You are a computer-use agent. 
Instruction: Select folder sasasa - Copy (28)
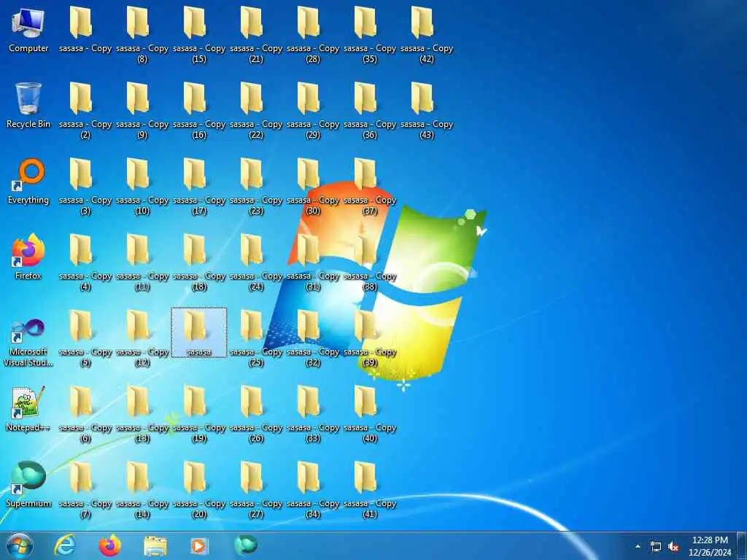pos(312,34)
